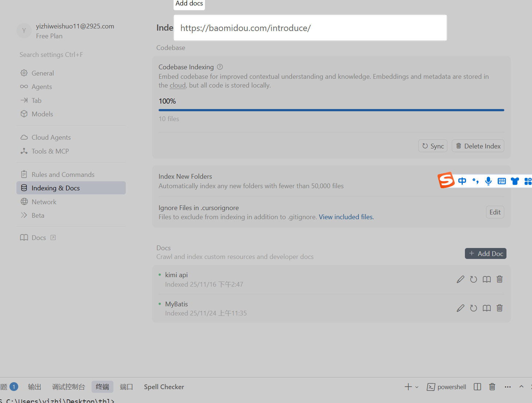Click Codebase Indexing help icon

(x=220, y=67)
